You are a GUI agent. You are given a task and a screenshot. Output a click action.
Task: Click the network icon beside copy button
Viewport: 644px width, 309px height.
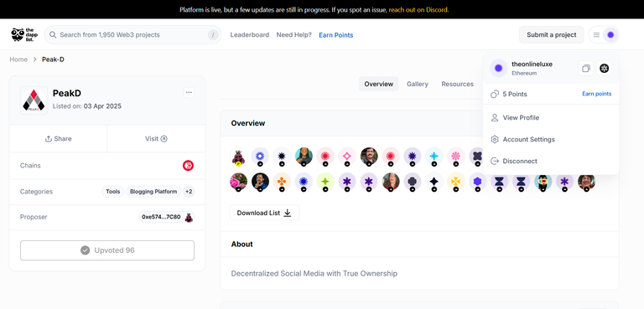pyautogui.click(x=604, y=68)
